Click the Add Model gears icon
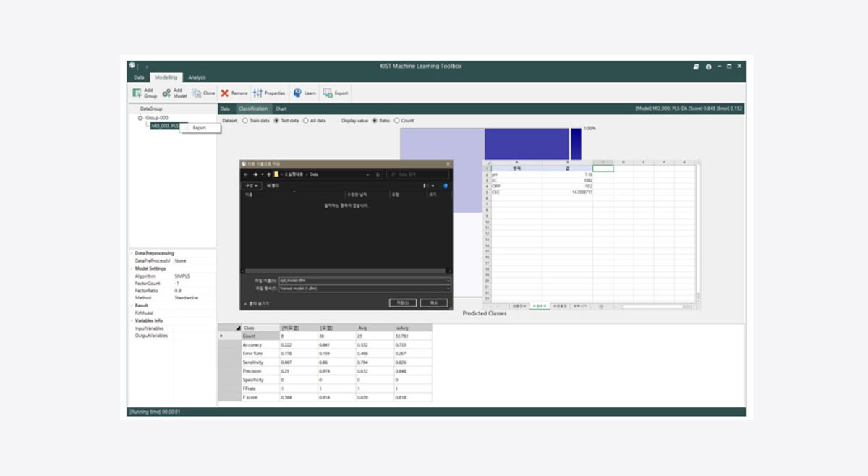 [x=167, y=93]
